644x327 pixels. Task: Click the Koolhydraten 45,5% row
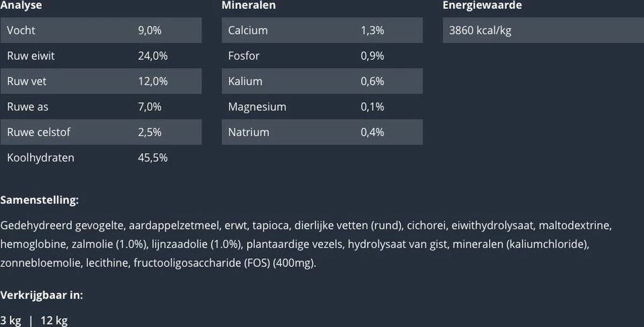pos(101,158)
